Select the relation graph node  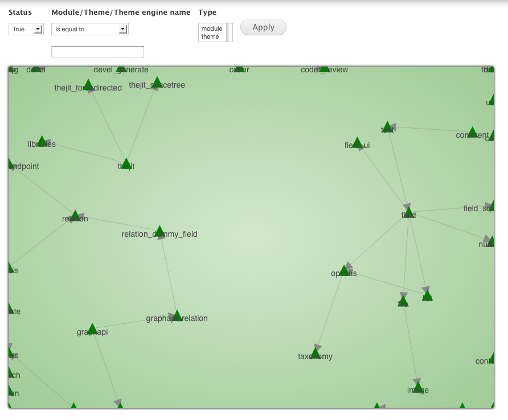[x=75, y=216]
